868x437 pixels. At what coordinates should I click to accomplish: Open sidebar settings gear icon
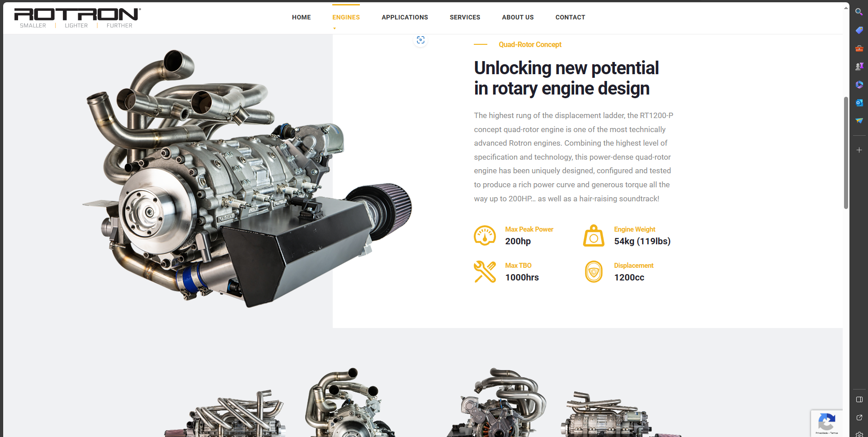click(859, 434)
